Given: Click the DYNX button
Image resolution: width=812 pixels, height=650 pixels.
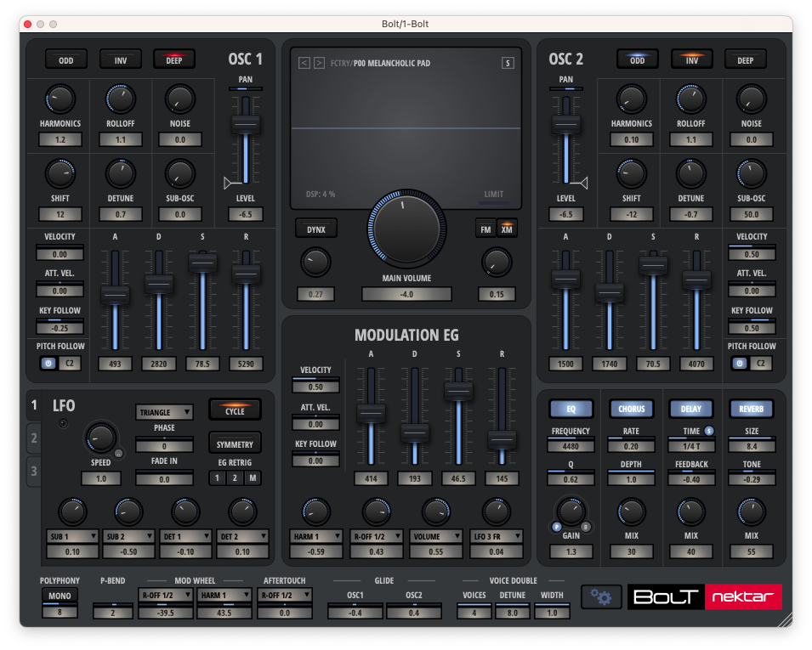Looking at the screenshot, I should click(x=315, y=229).
